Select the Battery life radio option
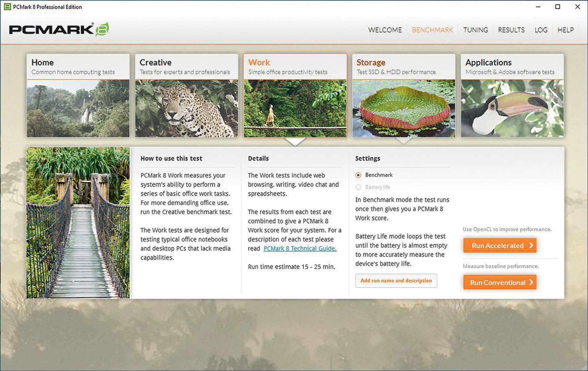The height and width of the screenshot is (371, 588). (x=358, y=187)
